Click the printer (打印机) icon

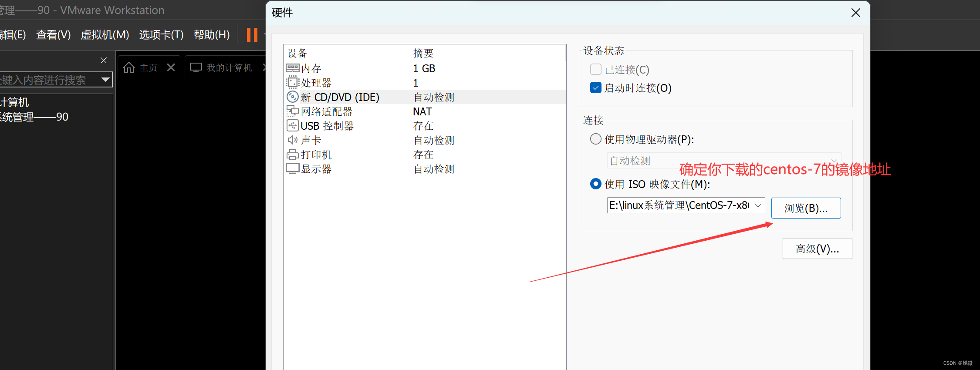coord(292,155)
